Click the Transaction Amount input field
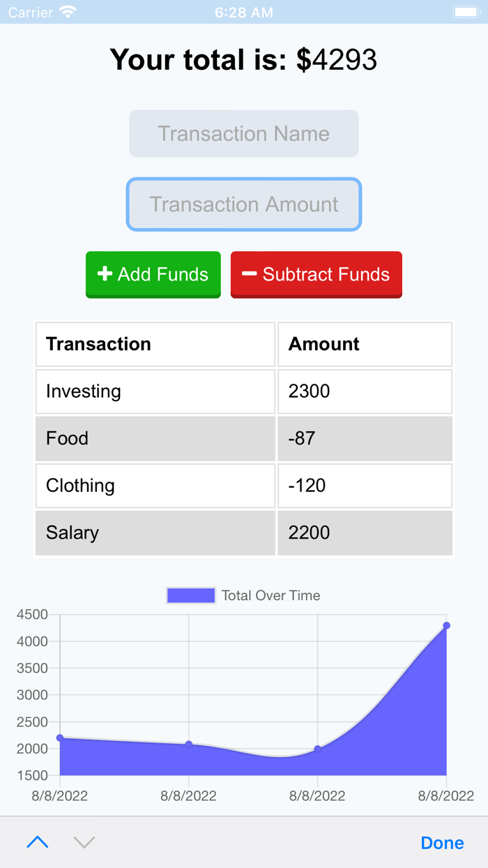 243,204
